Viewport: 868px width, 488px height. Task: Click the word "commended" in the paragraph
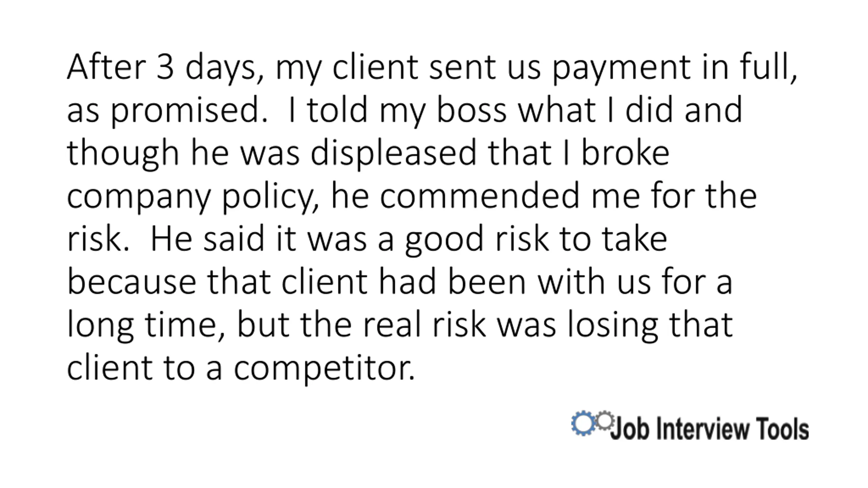[479, 196]
